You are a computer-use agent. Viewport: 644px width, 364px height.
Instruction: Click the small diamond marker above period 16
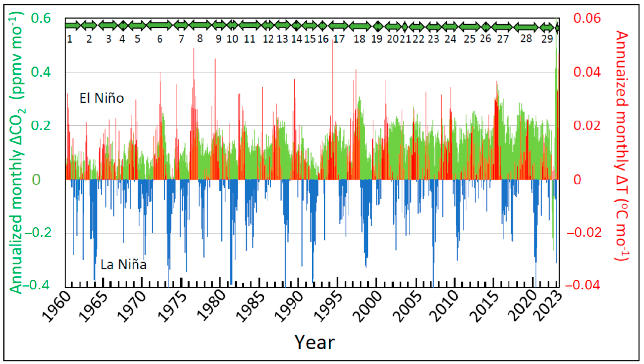coord(323,26)
